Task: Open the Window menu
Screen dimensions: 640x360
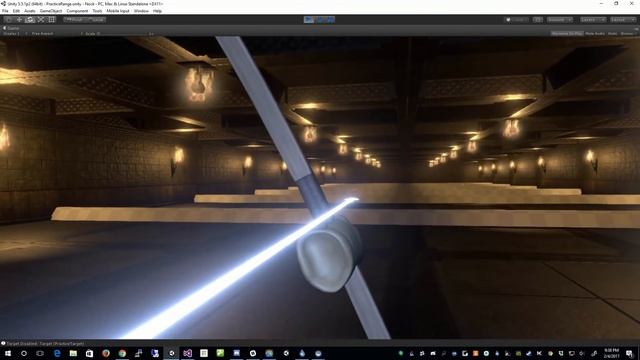Action: click(141, 11)
